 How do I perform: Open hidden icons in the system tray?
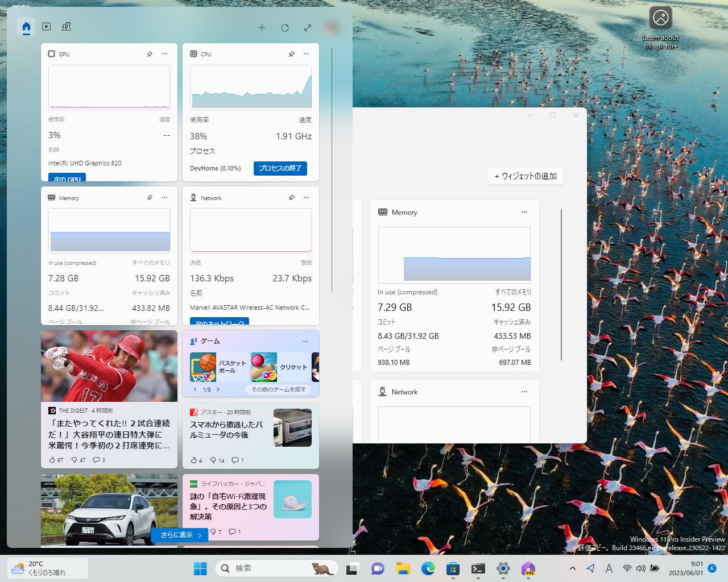[573, 568]
